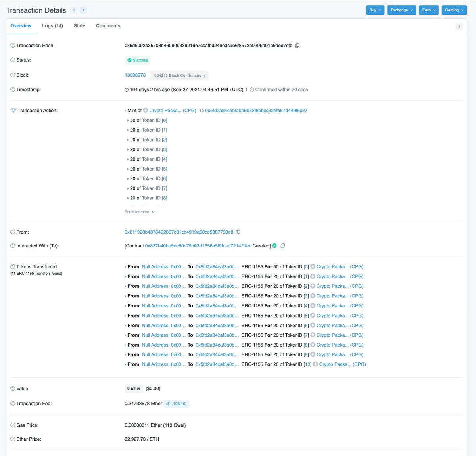This screenshot has width=476, height=456.
Task: Switch to the State tab
Action: 79,26
